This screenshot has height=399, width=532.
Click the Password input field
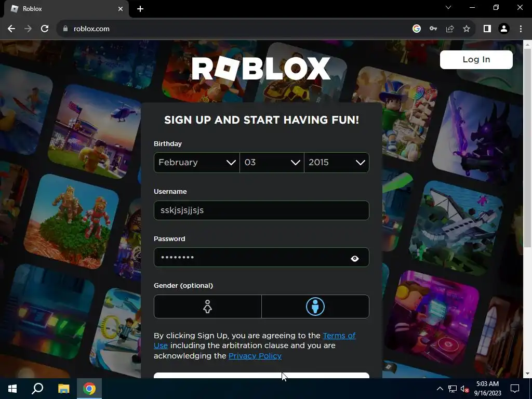[261, 257]
